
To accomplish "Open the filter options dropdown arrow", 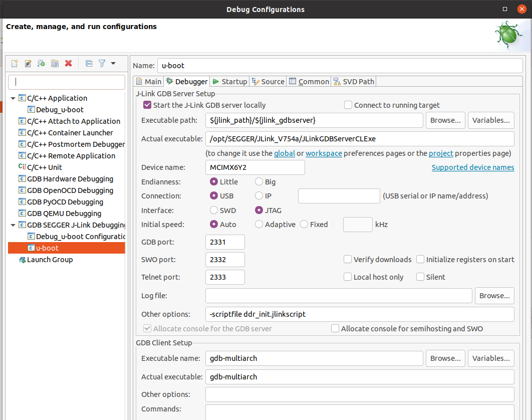I will [x=113, y=64].
